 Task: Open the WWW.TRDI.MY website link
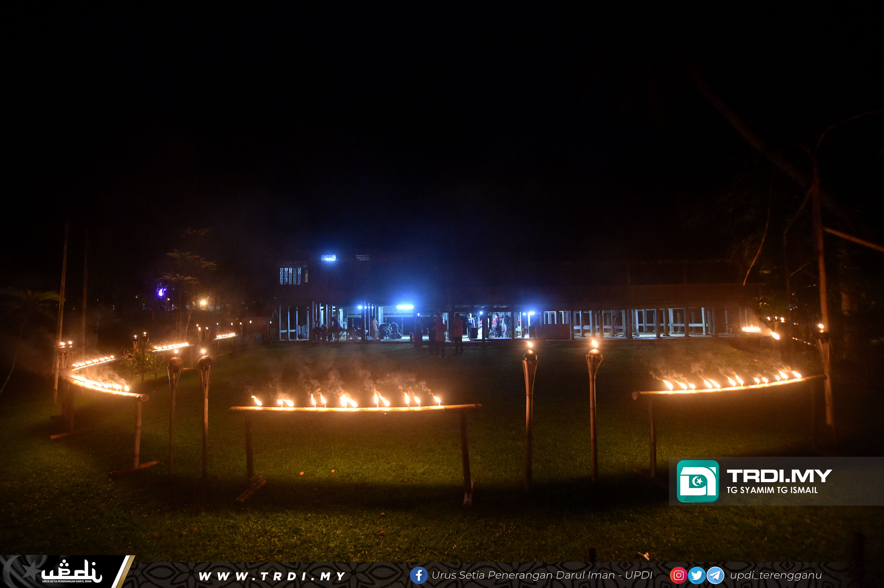pos(272,576)
